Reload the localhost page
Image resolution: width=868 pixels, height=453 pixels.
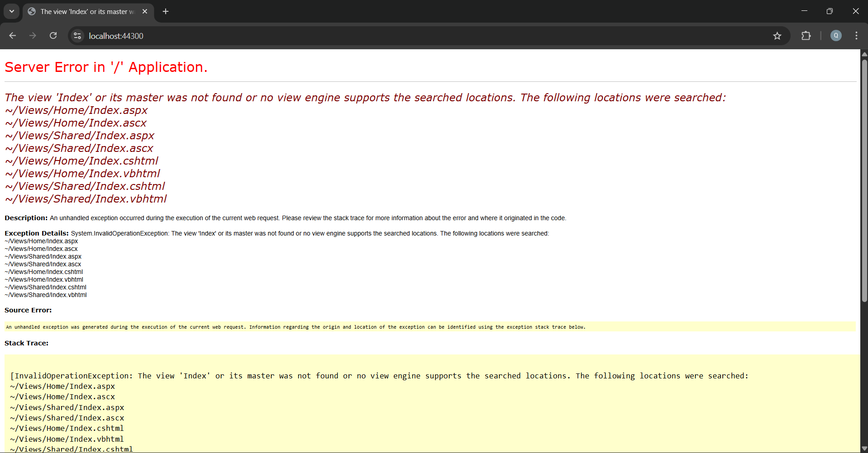[53, 36]
